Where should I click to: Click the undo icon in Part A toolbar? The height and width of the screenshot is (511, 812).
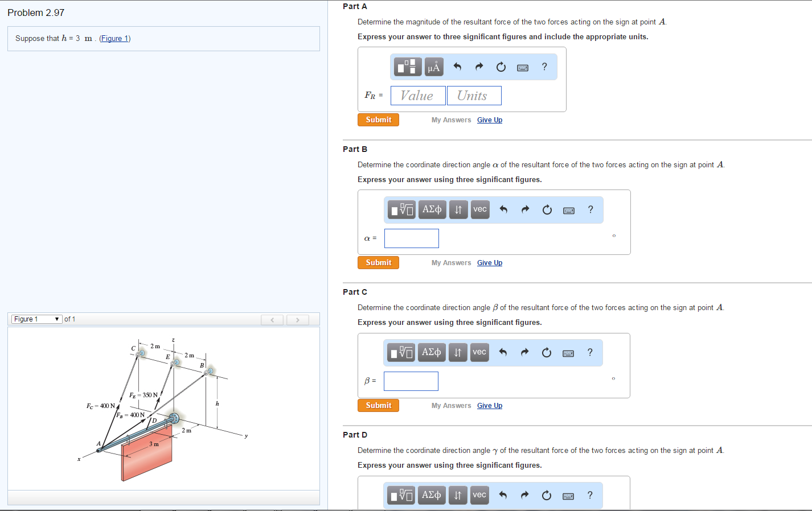(x=457, y=67)
